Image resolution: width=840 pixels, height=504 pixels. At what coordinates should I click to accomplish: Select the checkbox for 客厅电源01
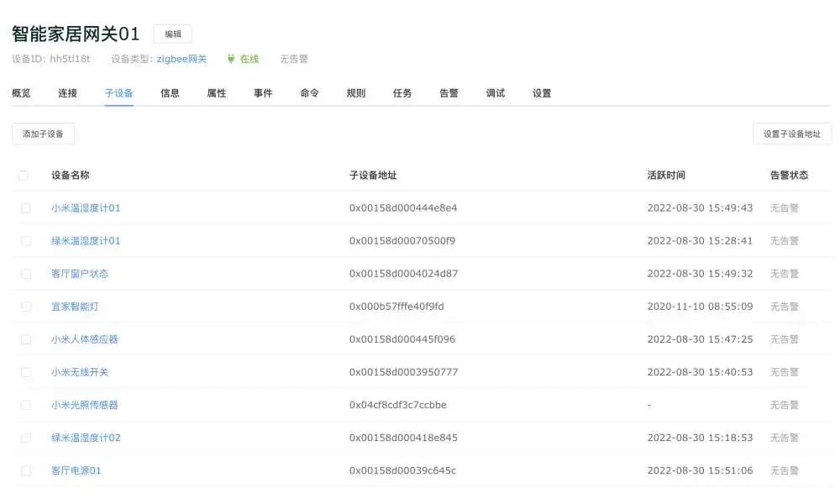coord(26,470)
